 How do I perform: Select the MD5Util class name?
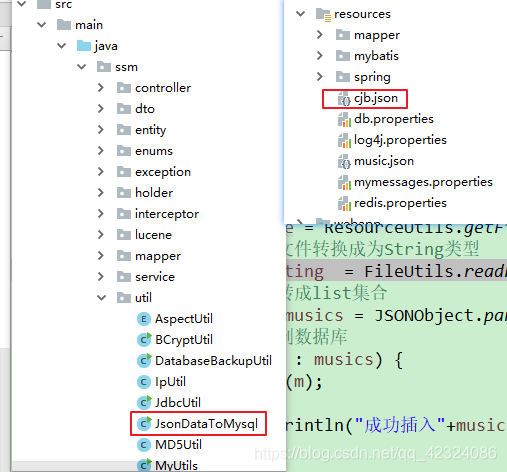point(178,445)
